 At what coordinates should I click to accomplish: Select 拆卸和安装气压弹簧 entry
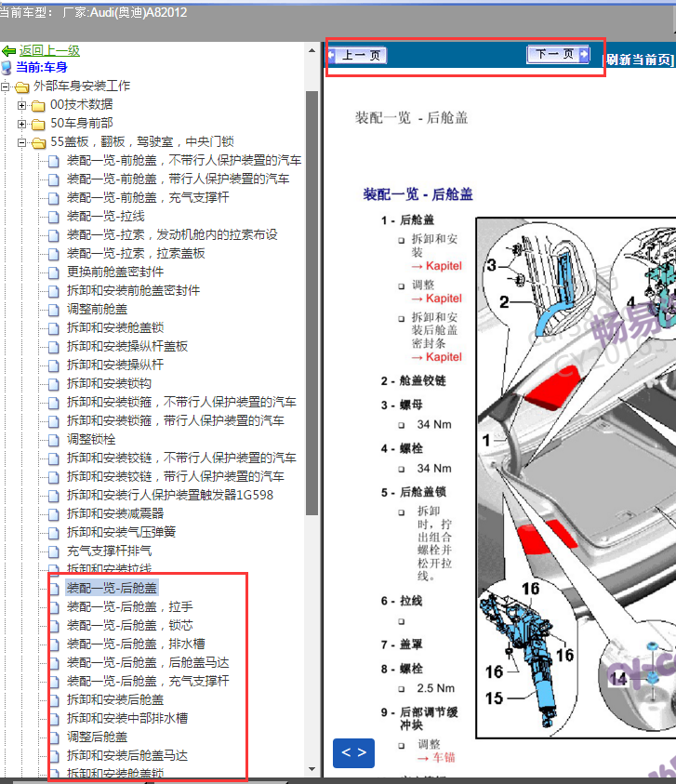pyautogui.click(x=121, y=532)
